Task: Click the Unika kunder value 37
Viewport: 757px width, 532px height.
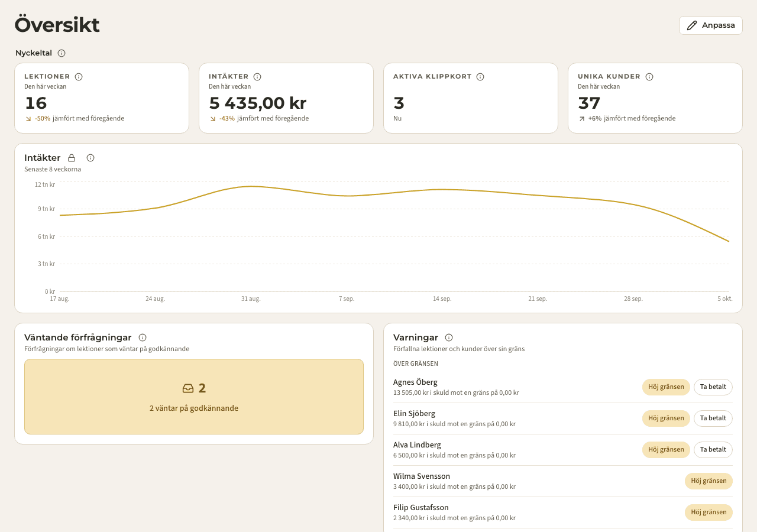Action: tap(589, 103)
